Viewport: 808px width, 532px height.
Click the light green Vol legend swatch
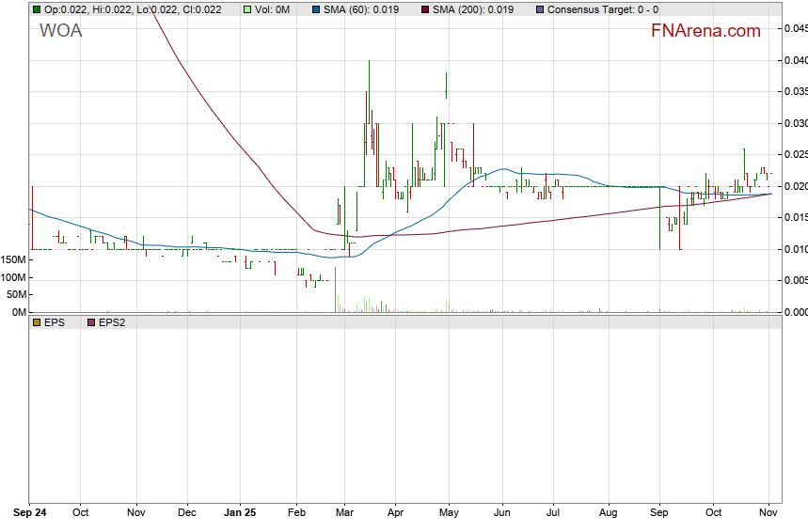(x=247, y=9)
